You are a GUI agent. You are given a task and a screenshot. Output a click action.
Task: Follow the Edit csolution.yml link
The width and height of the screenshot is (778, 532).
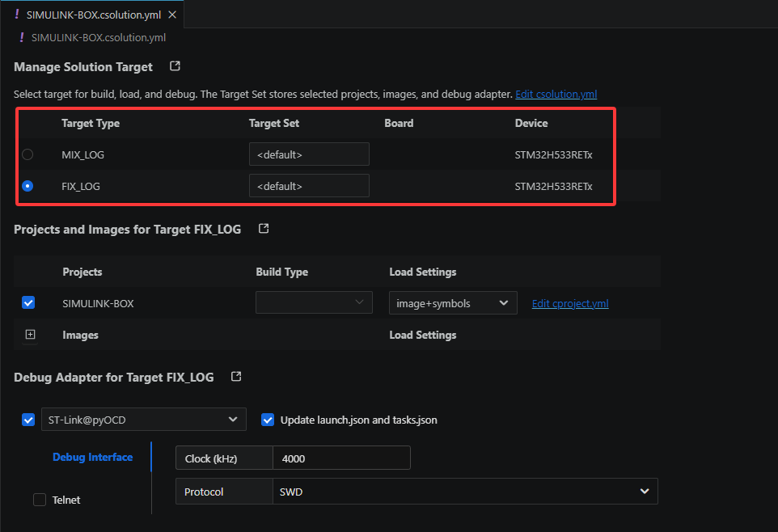coord(556,95)
